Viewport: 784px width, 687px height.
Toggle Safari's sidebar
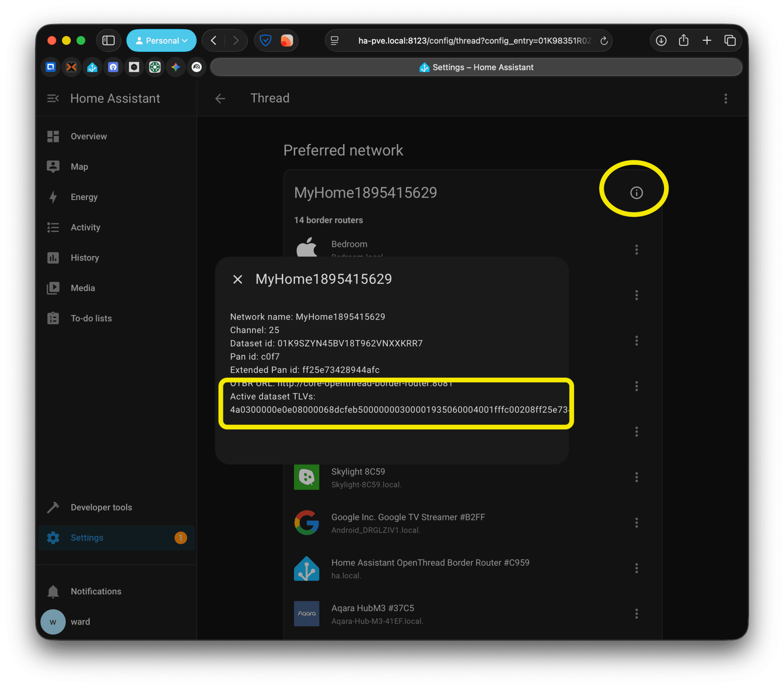click(x=108, y=40)
